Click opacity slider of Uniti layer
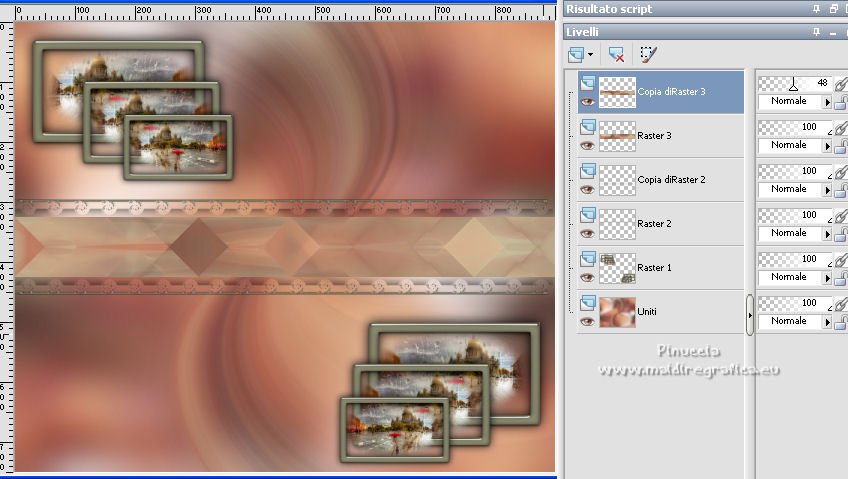Image resolution: width=848 pixels, height=479 pixels. pyautogui.click(x=794, y=303)
